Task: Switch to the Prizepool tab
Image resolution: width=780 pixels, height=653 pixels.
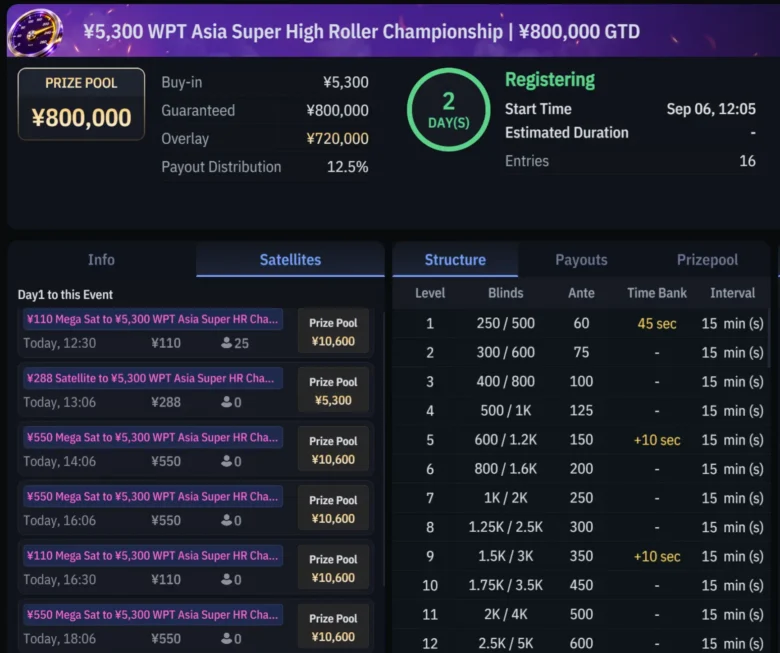Action: point(707,260)
